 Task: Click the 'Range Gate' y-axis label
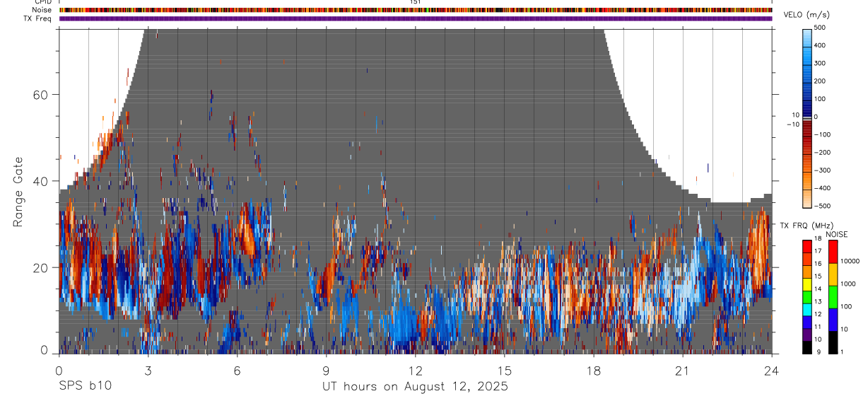coord(18,191)
